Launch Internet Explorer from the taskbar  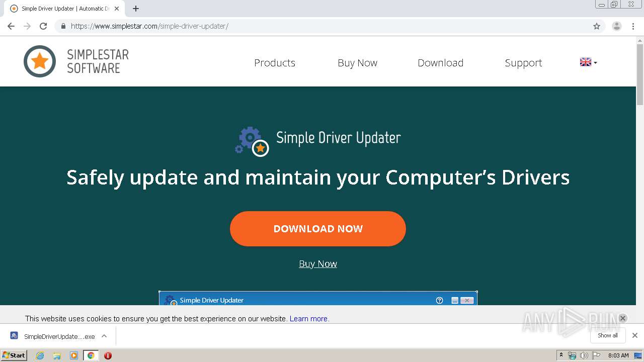40,355
